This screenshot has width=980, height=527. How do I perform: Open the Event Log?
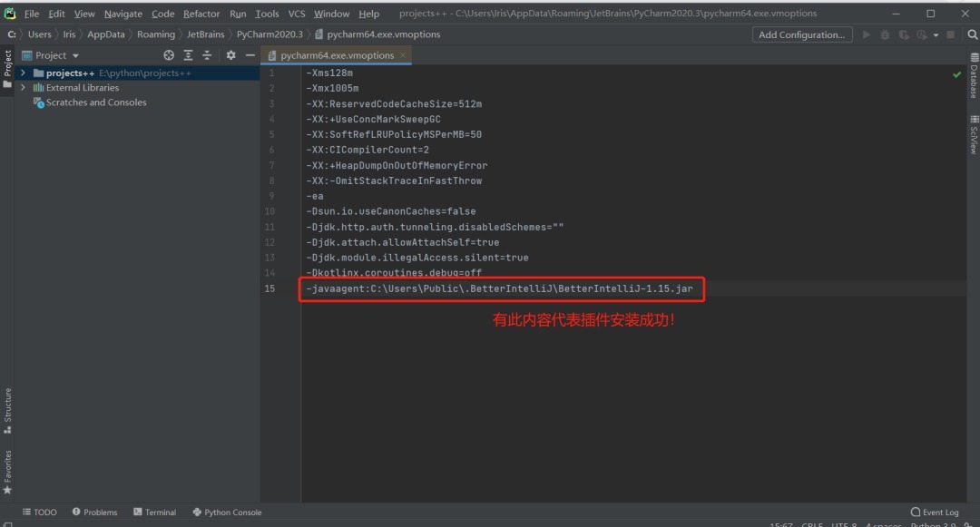coord(935,512)
